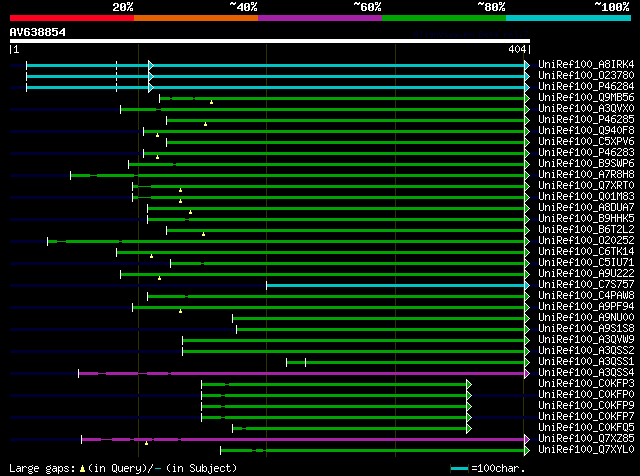Select the UniRef100_C0KFP7 hit name
Viewport: 640px width, 476px height.
(x=586, y=417)
